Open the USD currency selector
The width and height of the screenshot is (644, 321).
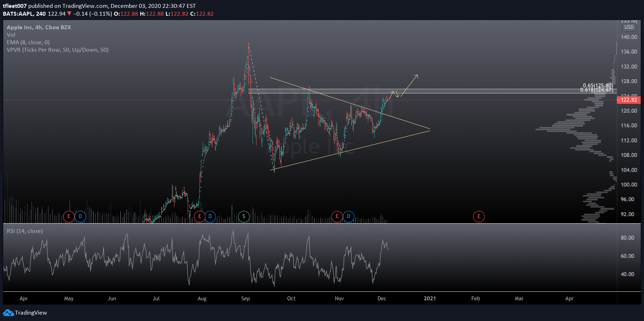click(629, 27)
